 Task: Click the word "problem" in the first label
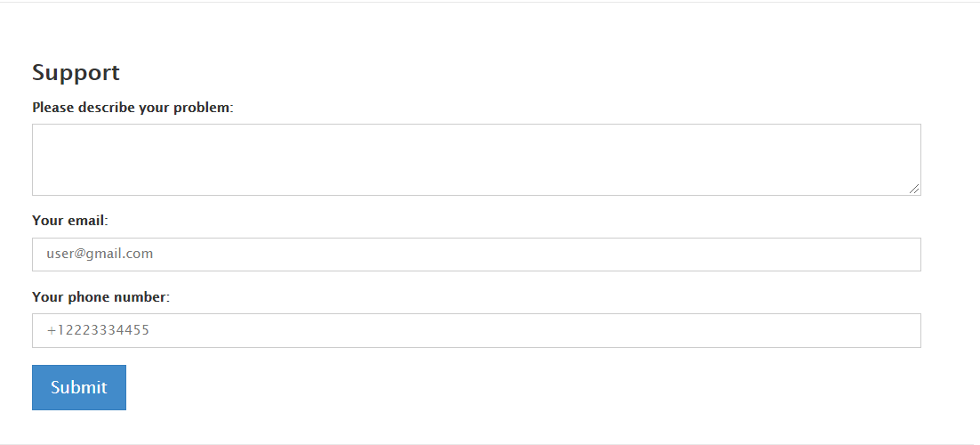(201, 108)
